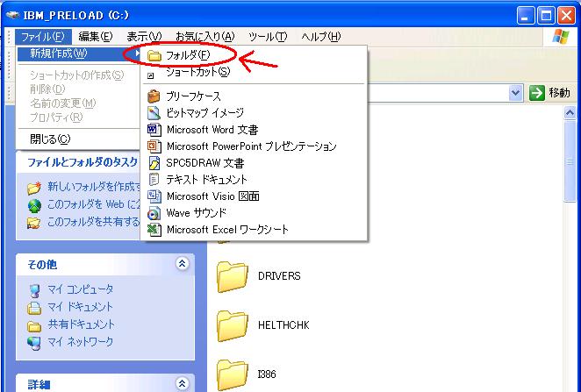Image resolution: width=581 pixels, height=392 pixels.
Task: Open the マイ コンピュータ link
Action: [x=80, y=289]
